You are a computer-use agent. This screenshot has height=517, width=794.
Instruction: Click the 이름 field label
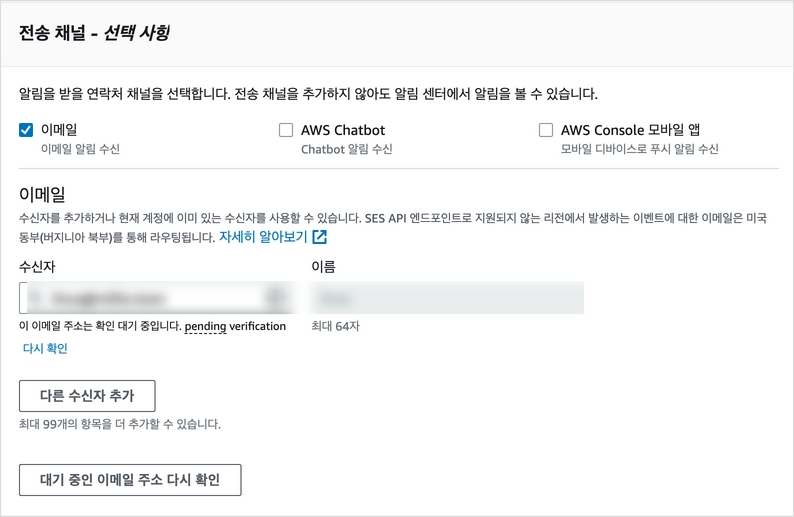click(323, 266)
